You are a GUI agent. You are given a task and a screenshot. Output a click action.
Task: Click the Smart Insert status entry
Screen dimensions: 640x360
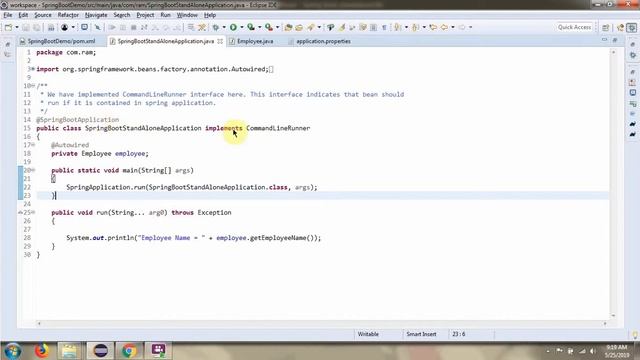[421, 334]
